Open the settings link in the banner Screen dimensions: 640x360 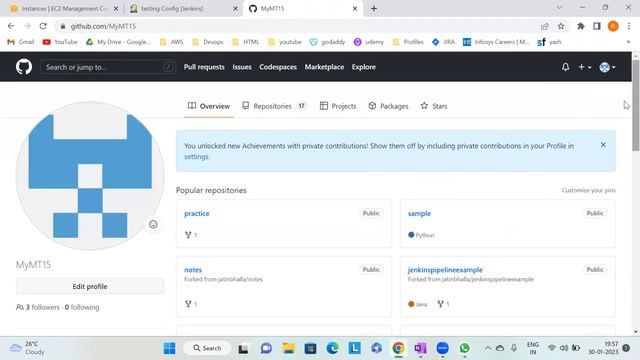[196, 157]
